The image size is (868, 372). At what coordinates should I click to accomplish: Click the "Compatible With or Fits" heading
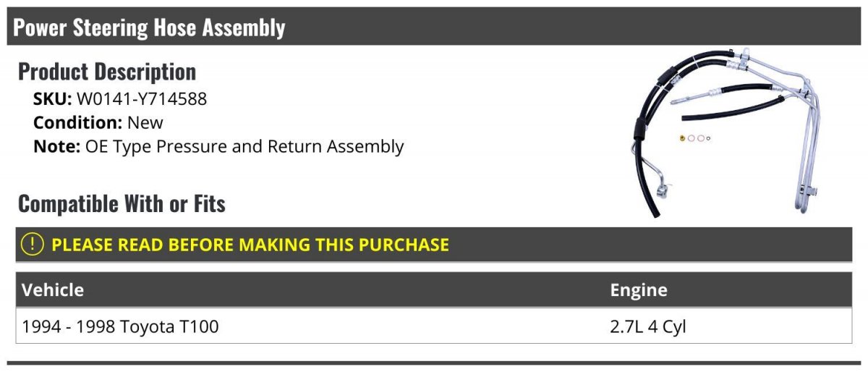122,204
